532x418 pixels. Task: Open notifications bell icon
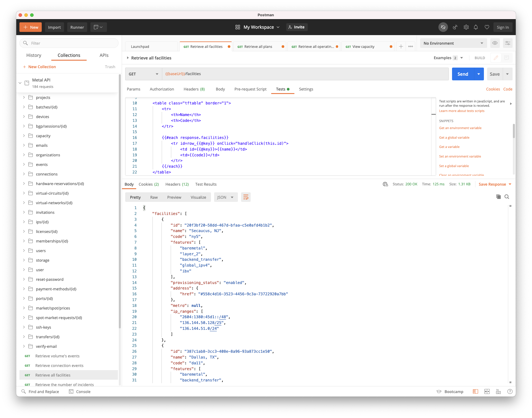(476, 27)
